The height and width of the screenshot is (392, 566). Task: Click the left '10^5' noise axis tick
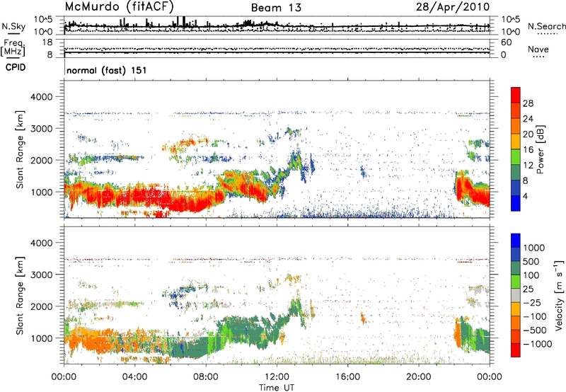pyautogui.click(x=43, y=20)
